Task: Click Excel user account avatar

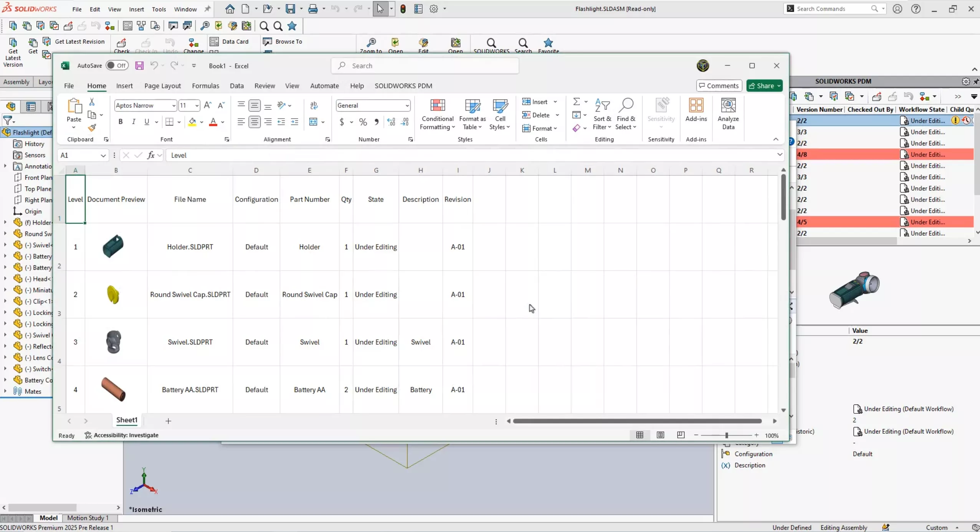Action: pyautogui.click(x=703, y=66)
